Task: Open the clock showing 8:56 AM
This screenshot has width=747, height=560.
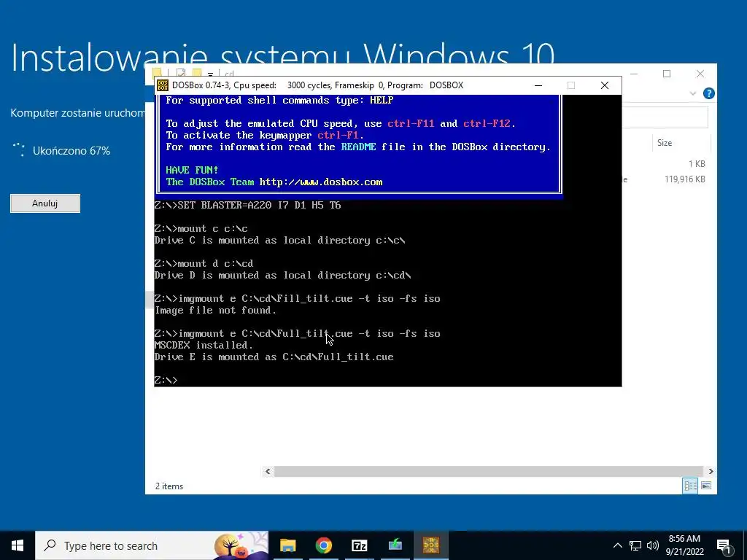Action: (684, 545)
